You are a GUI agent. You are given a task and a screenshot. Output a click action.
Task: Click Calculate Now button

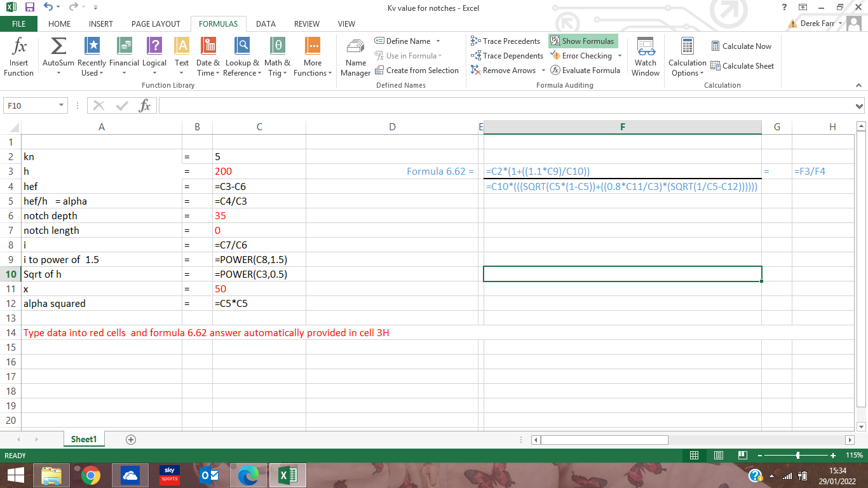coord(741,46)
